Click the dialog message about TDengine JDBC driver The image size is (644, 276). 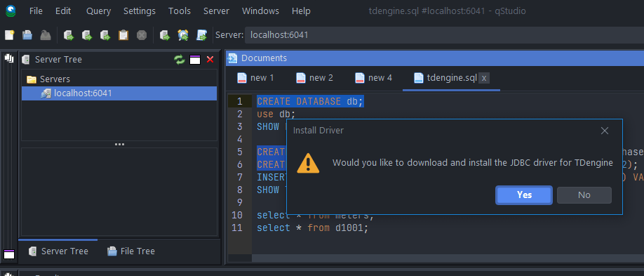click(473, 163)
